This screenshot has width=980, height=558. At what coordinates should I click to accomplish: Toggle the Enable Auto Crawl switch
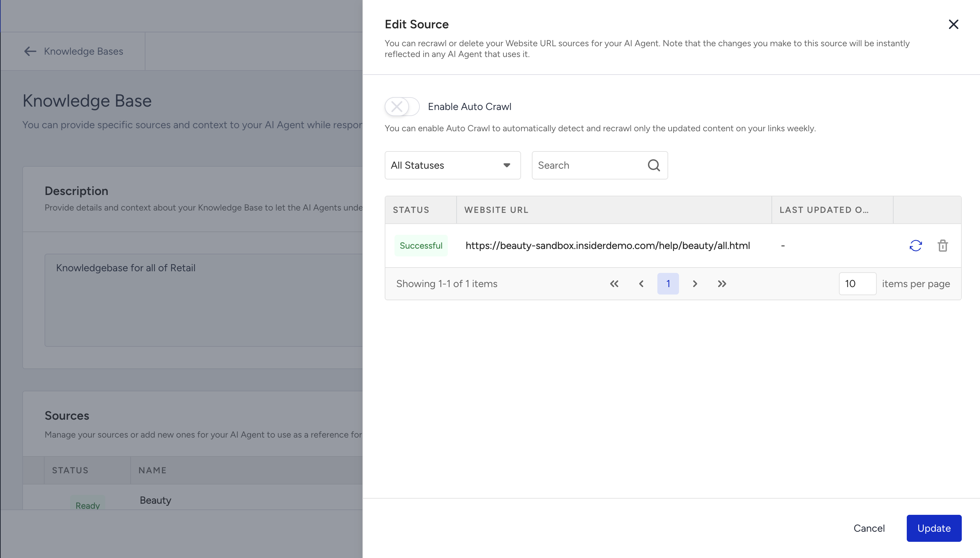click(x=402, y=107)
